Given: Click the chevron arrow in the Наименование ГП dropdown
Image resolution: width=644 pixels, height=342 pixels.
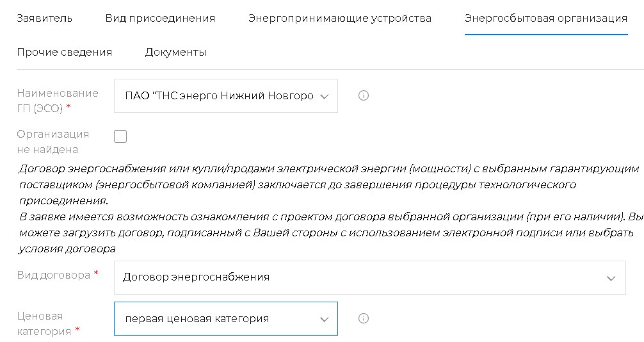Looking at the screenshot, I should click(x=324, y=96).
